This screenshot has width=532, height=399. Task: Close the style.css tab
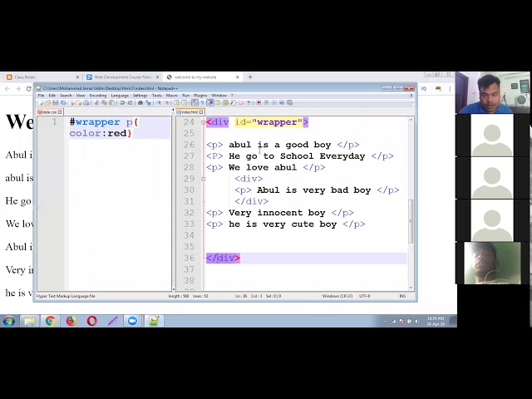coord(60,112)
